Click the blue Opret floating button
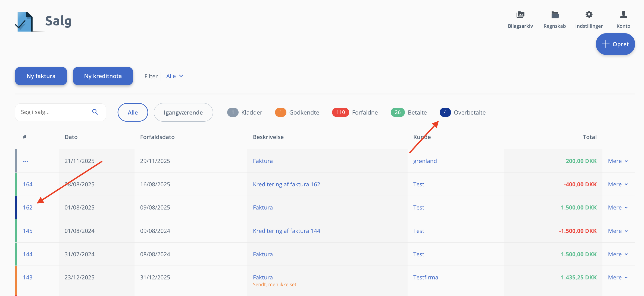 pyautogui.click(x=615, y=44)
